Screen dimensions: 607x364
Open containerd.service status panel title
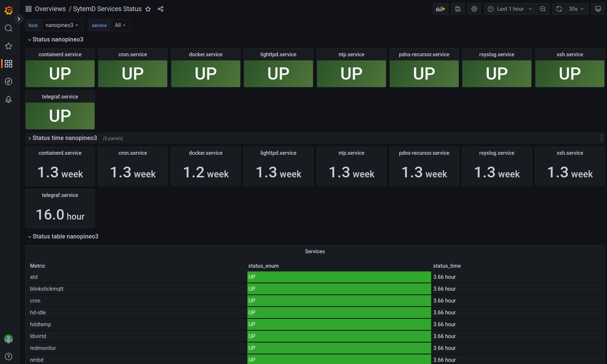pyautogui.click(x=60, y=54)
